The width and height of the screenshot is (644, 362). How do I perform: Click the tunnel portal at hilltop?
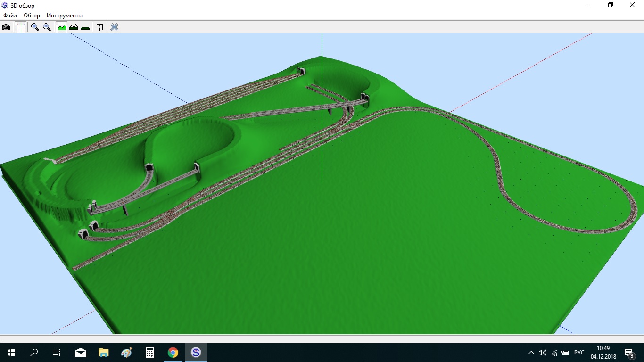tap(301, 71)
